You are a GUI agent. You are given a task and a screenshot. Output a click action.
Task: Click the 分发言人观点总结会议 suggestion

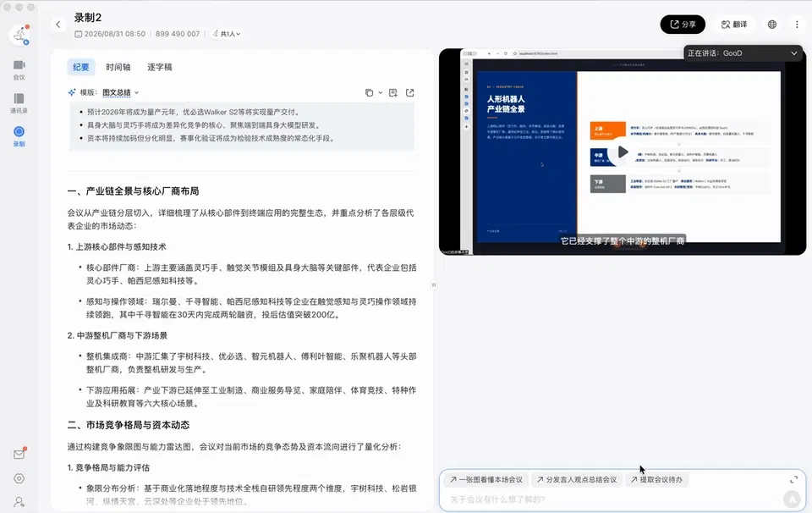[576, 480]
